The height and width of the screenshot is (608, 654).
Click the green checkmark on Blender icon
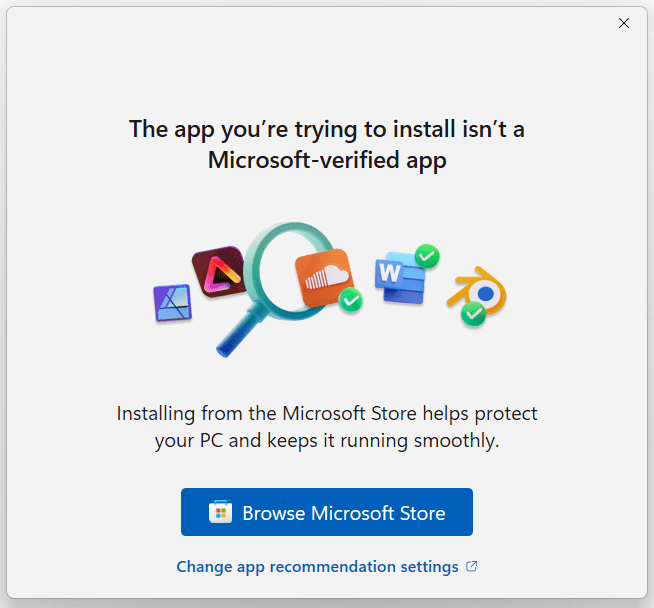coord(473,314)
